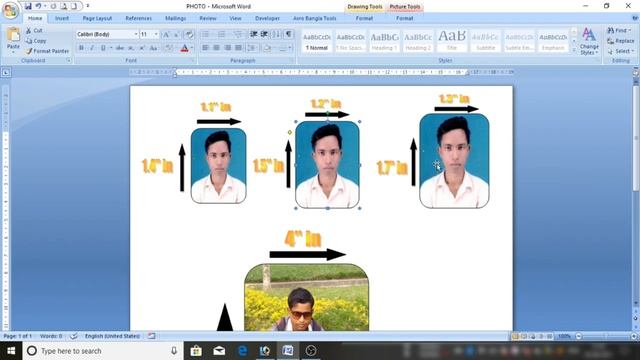Open the Select dropdown in Editing
Screen dimensions: 640x360
(620, 51)
